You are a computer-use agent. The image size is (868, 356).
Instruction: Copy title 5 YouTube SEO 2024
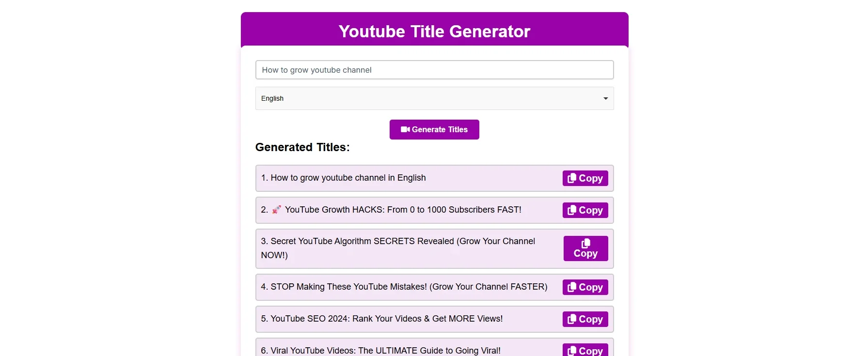[x=585, y=319]
